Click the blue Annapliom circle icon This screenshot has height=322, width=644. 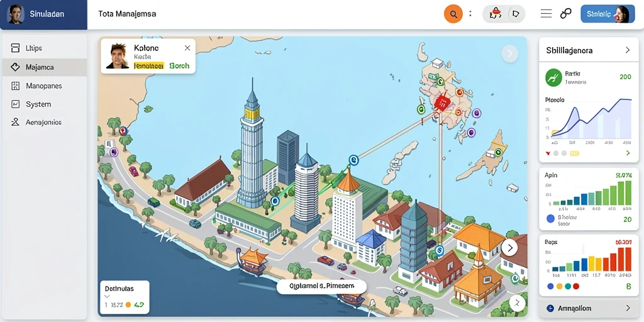[x=550, y=308]
